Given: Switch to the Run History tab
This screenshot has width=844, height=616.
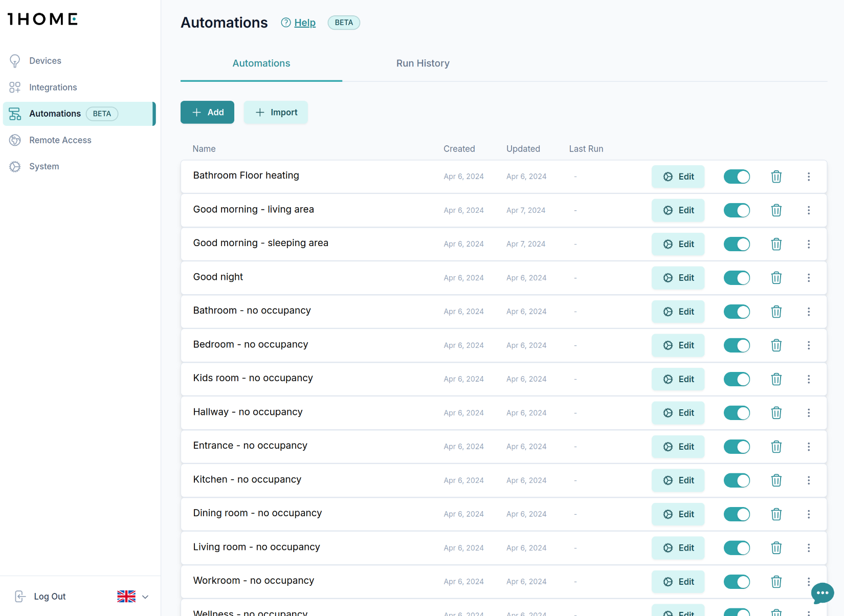Looking at the screenshot, I should [x=423, y=63].
